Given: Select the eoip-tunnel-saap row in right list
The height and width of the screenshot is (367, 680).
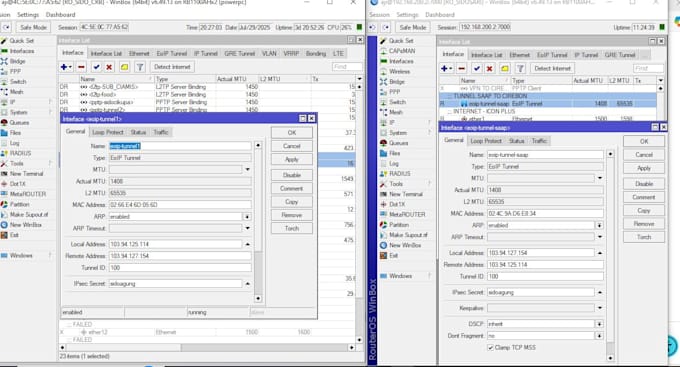Looking at the screenshot, I should tap(548, 104).
